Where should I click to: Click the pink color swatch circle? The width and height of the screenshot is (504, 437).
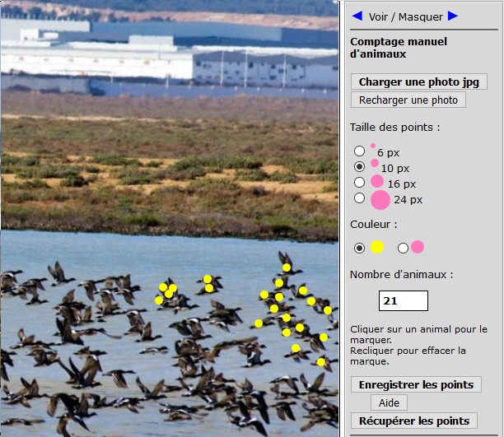[x=418, y=247]
